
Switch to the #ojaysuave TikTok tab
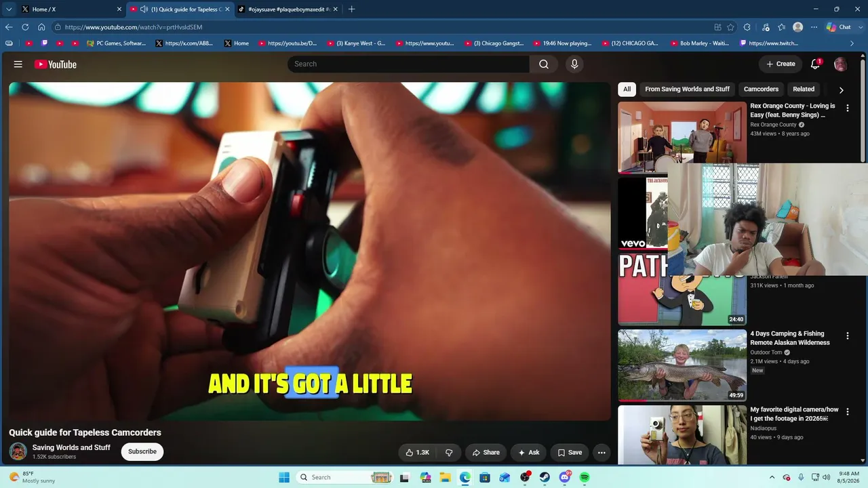(288, 9)
